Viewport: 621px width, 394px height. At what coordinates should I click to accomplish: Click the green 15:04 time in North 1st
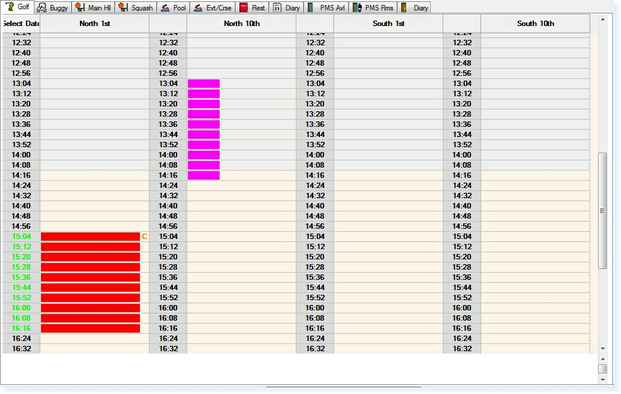(21, 236)
